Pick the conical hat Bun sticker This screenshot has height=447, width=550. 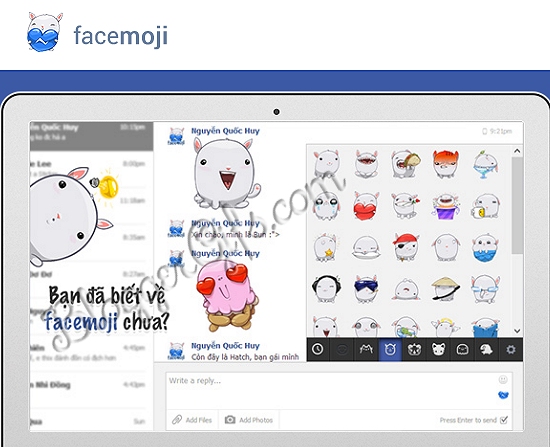coord(445,288)
